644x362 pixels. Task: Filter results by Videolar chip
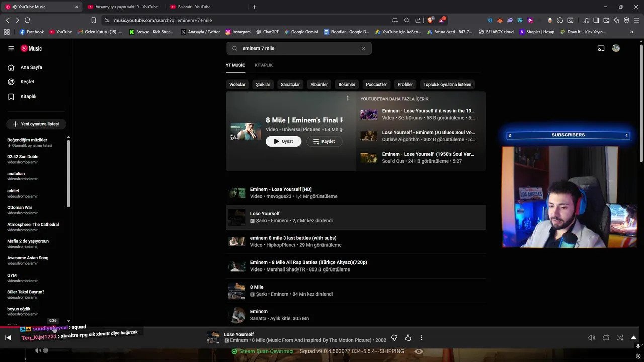pos(237,84)
